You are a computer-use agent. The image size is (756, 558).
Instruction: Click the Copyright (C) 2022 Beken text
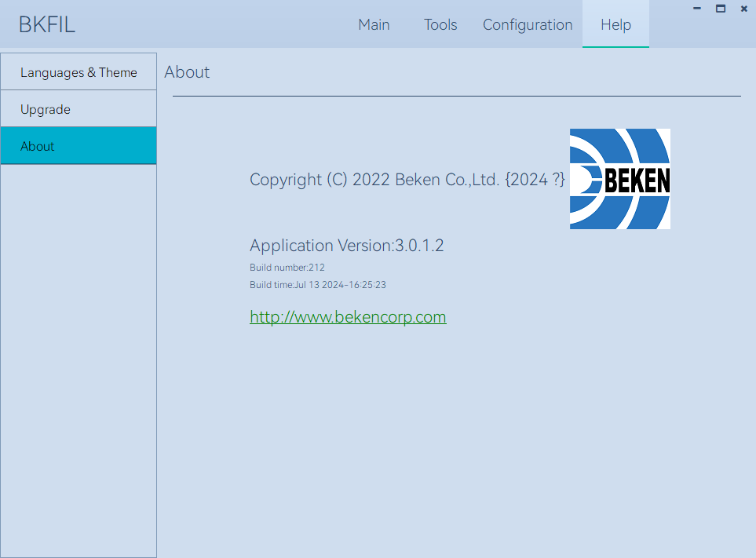pos(407,180)
